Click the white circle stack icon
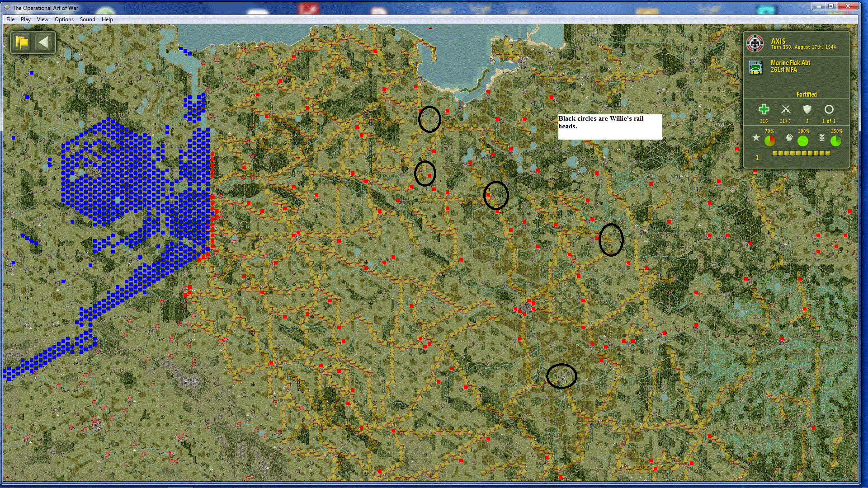This screenshot has width=868, height=488. click(x=829, y=109)
